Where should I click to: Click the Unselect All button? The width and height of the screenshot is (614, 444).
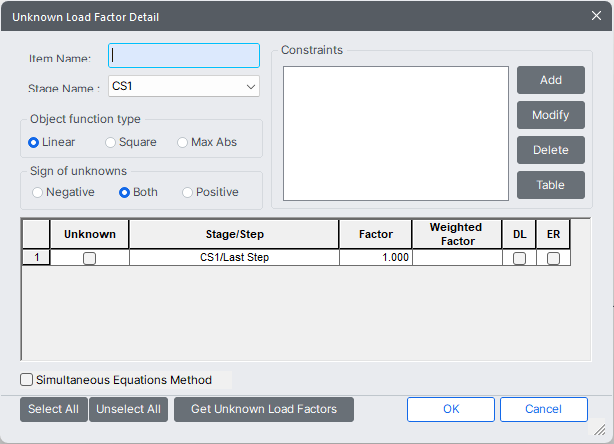tap(128, 410)
